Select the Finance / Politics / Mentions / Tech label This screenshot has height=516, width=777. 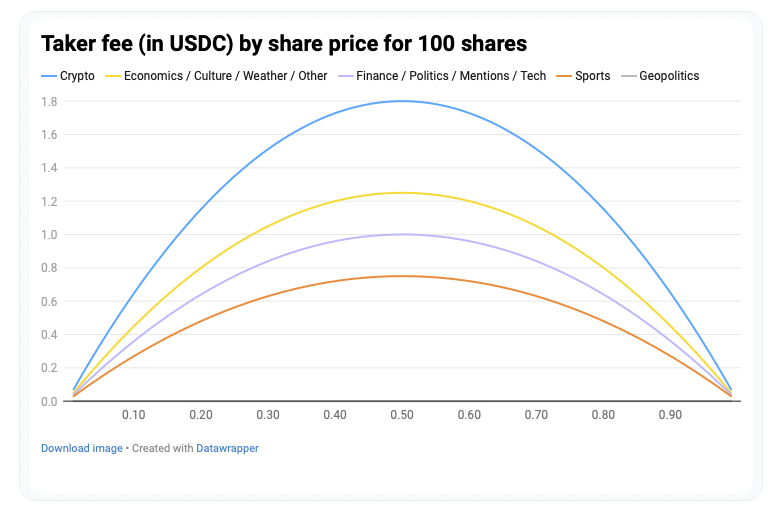[x=453, y=76]
